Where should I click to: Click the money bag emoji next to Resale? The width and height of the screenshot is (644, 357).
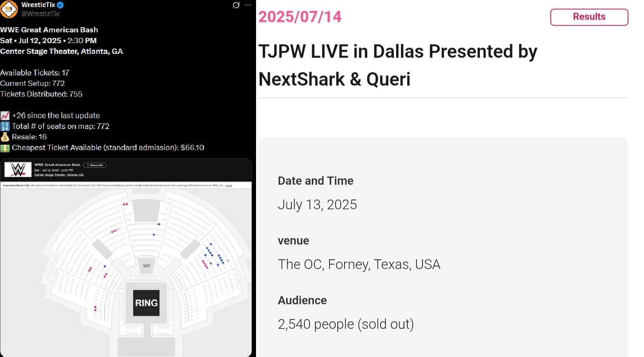[5, 137]
